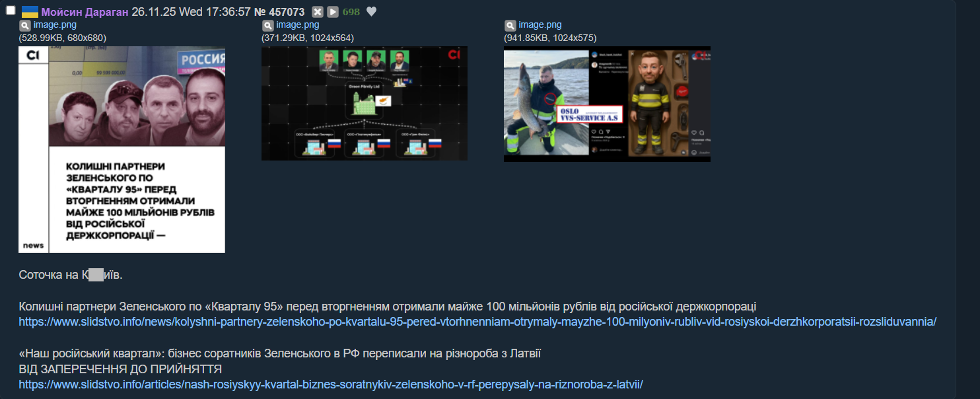Screen dimensions: 980x399
Task: Like the post with the heart icon
Action: pos(371,12)
